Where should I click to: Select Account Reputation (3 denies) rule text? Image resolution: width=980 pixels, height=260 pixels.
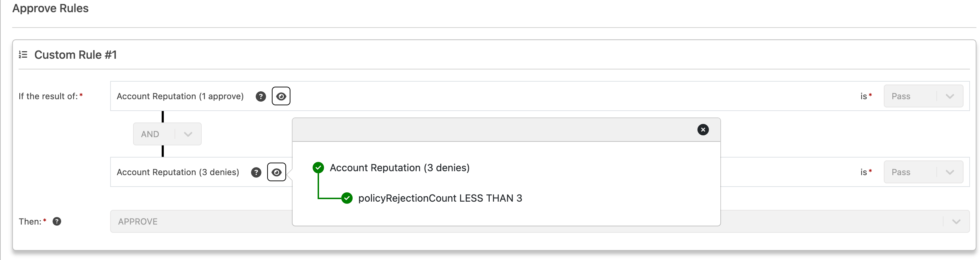[x=178, y=172]
